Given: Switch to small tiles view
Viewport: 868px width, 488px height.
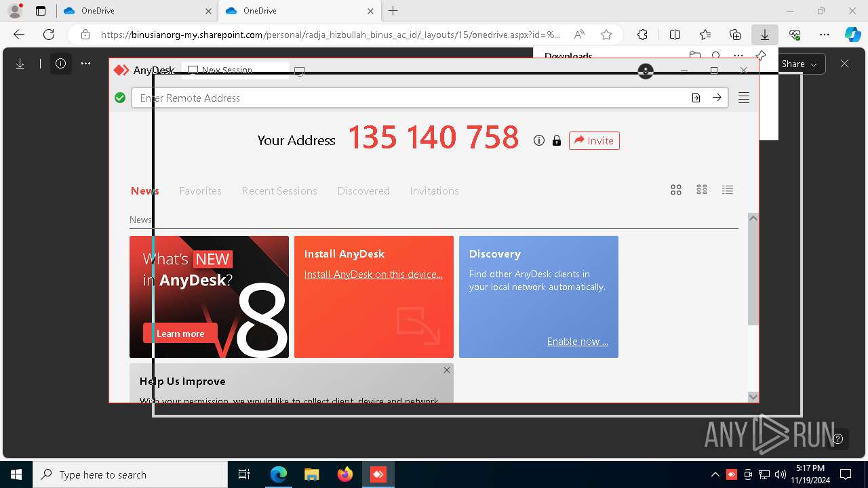Looking at the screenshot, I should 702,190.
